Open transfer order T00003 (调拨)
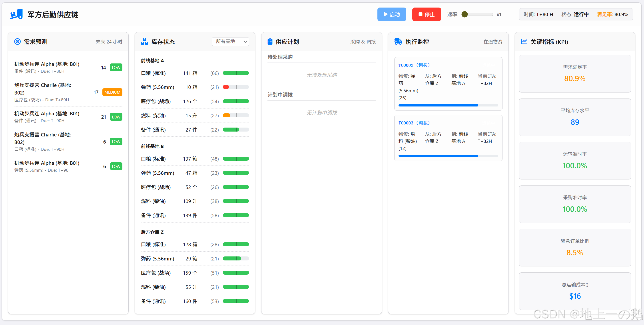644x325 pixels. (414, 123)
